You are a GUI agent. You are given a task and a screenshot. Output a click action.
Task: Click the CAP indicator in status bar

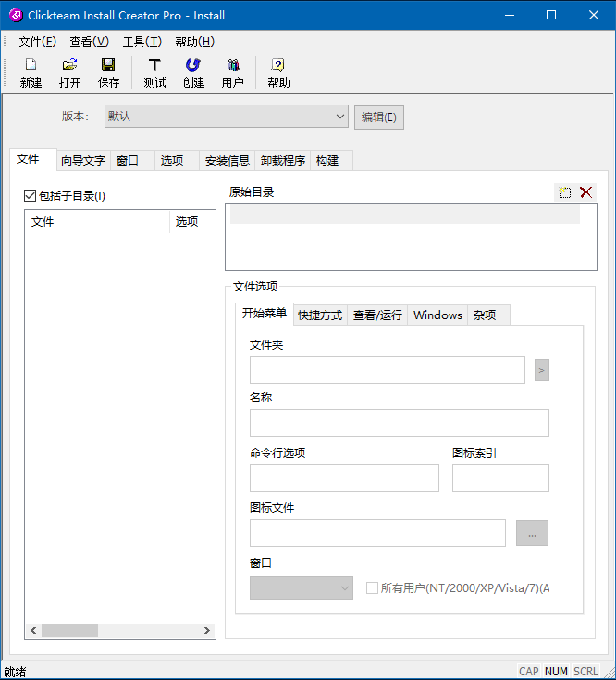(529, 672)
